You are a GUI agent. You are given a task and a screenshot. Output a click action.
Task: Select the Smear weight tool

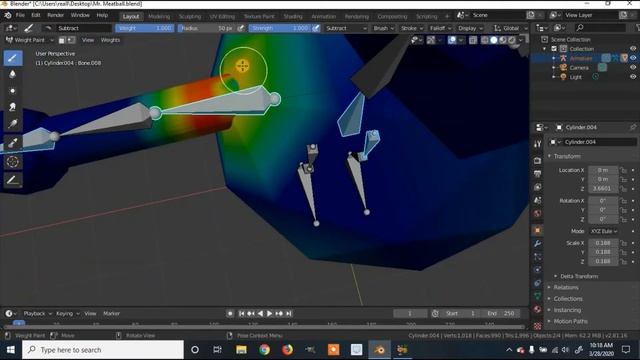pos(13,107)
